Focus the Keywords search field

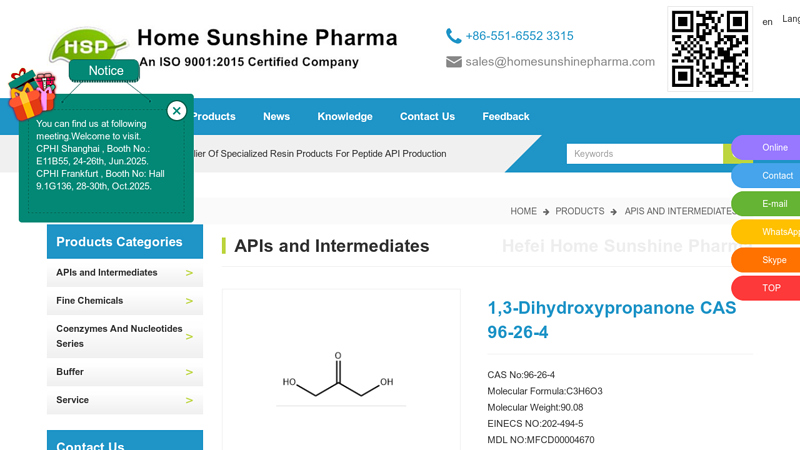[x=645, y=154]
